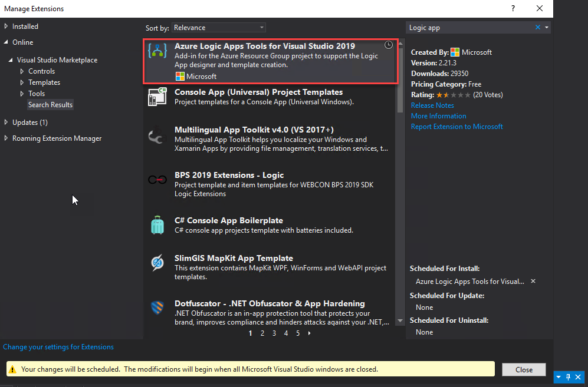Expand the Roaming Extension Manager node
This screenshot has width=588, height=387.
[x=6, y=138]
